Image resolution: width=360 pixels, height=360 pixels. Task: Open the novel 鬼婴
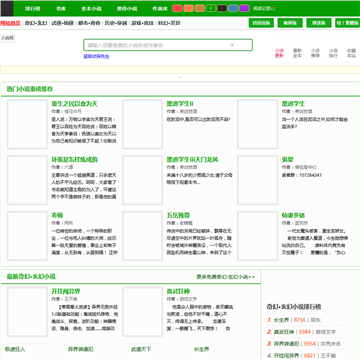tap(287, 160)
